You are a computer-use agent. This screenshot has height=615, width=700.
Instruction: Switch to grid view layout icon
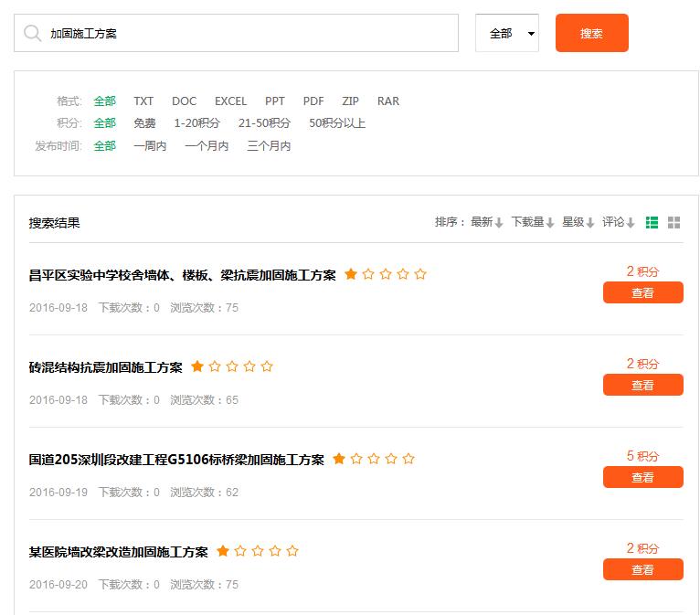(673, 222)
